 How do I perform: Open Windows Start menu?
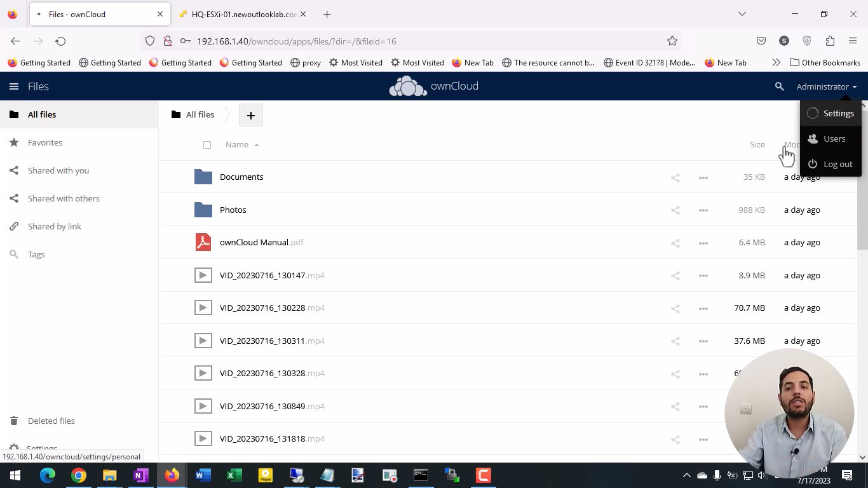click(15, 475)
